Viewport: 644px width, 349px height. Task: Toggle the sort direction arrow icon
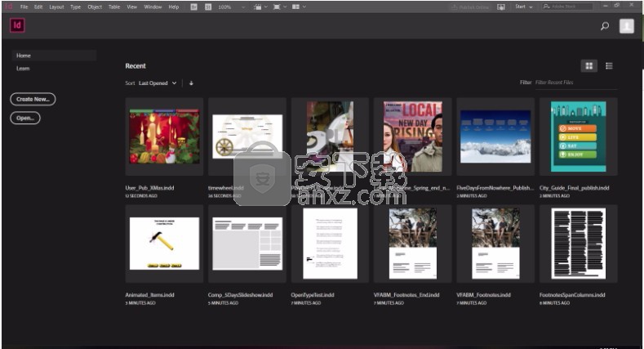pyautogui.click(x=191, y=83)
